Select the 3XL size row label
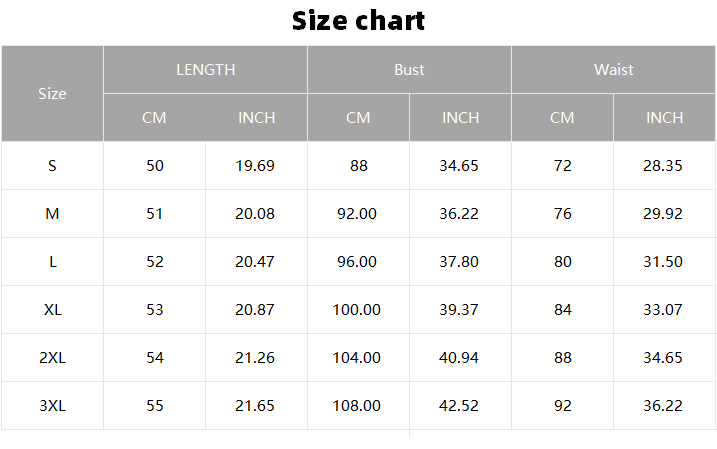This screenshot has width=717, height=449. pos(52,406)
